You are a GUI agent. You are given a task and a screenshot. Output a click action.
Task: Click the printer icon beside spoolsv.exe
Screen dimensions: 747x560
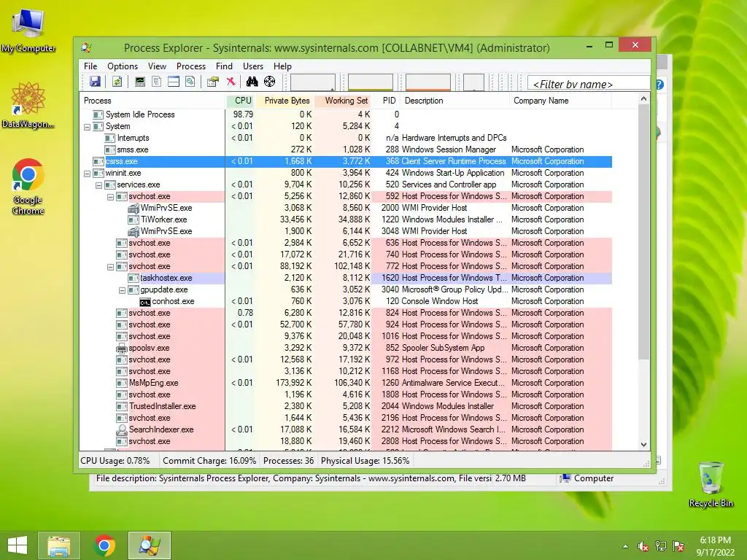[x=122, y=348]
